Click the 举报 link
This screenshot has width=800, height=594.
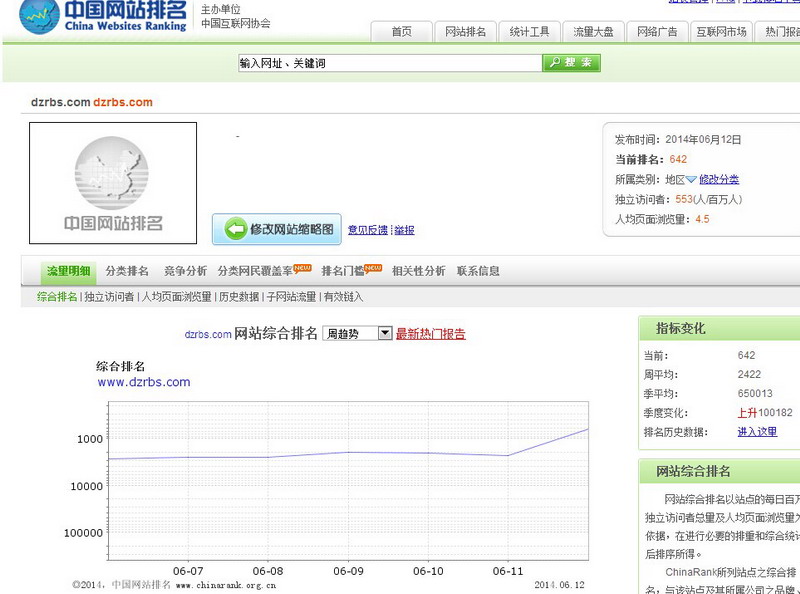point(404,230)
